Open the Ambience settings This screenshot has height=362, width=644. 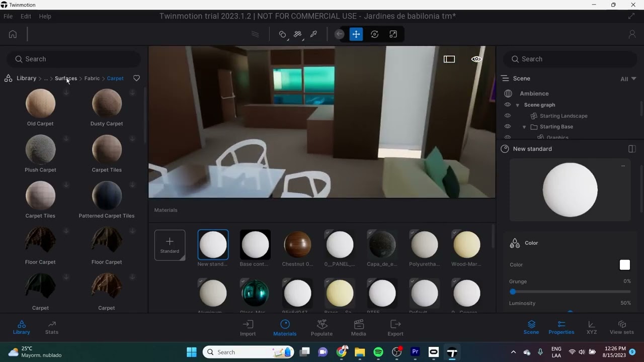(534, 94)
